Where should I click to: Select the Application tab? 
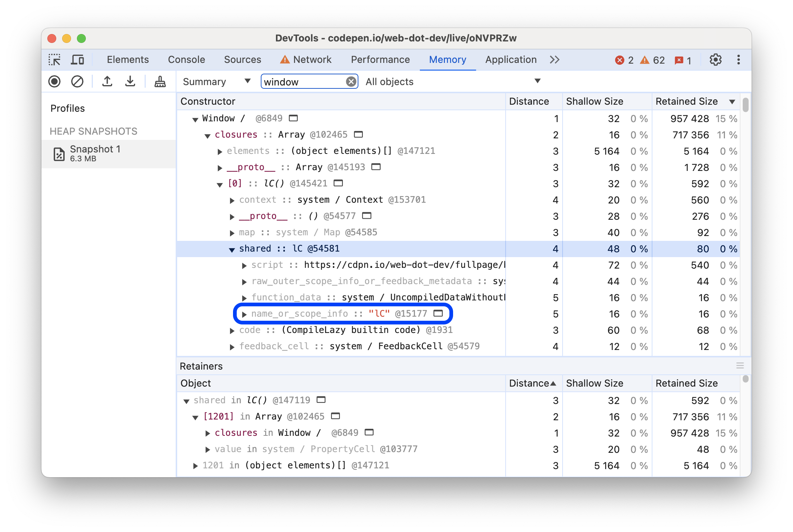(510, 59)
